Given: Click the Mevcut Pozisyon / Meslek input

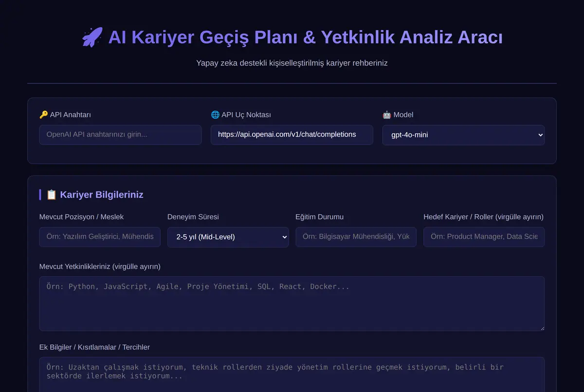Looking at the screenshot, I should (100, 237).
